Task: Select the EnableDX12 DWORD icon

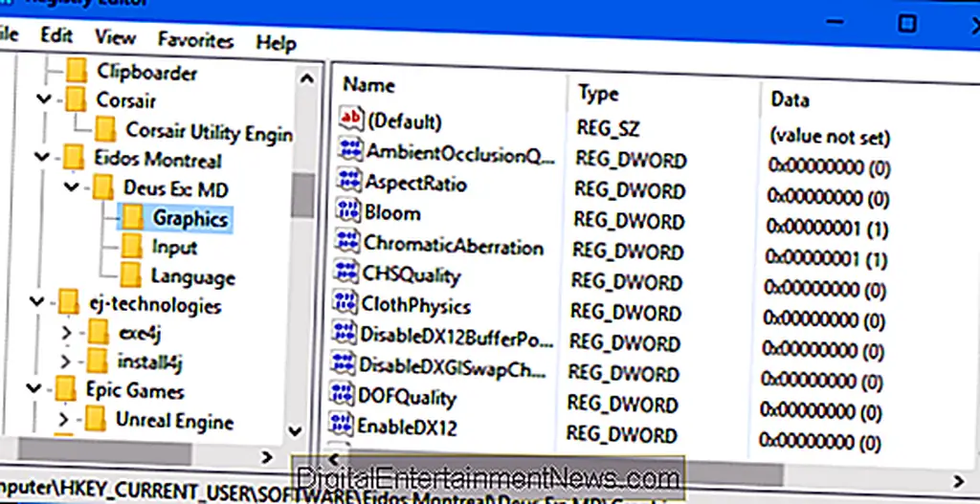Action: (342, 425)
